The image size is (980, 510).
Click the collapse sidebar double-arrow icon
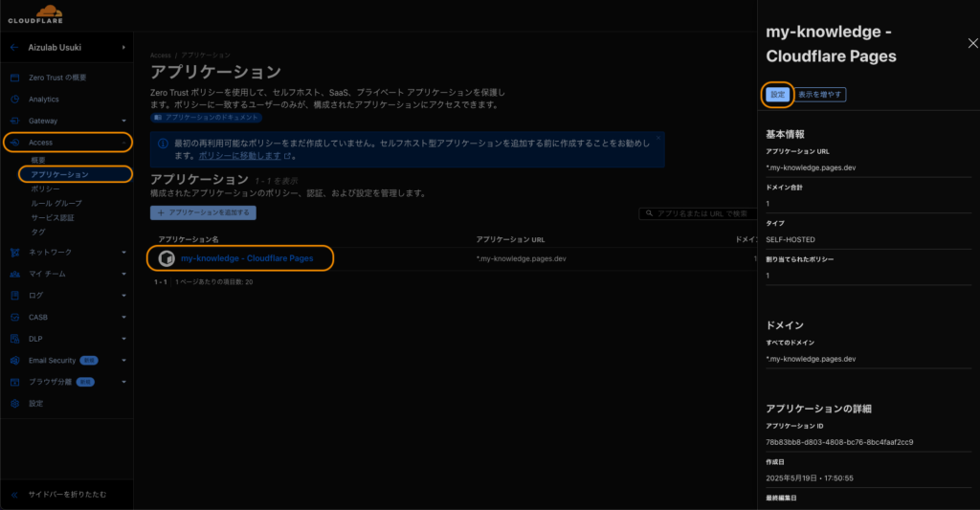(x=14, y=495)
